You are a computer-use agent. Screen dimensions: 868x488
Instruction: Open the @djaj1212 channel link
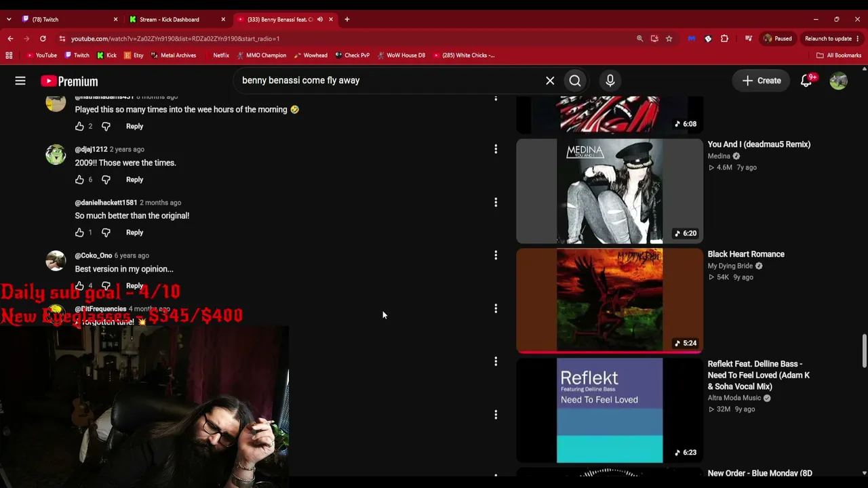91,149
